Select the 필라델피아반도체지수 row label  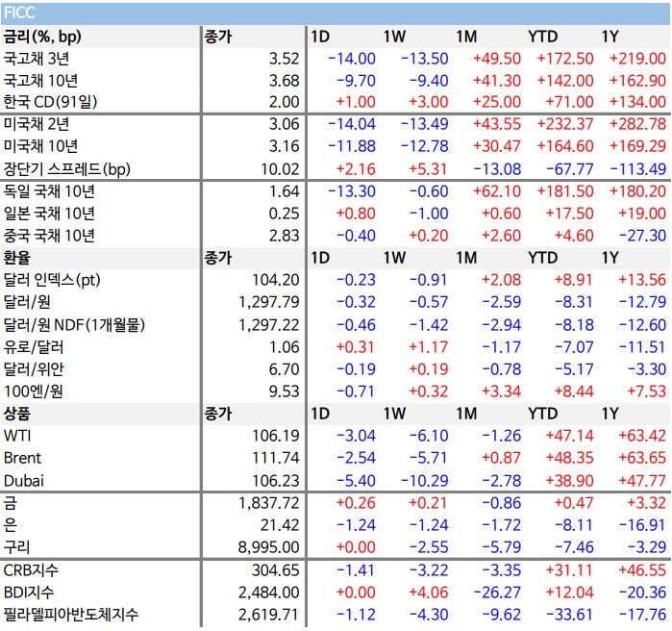coord(71,615)
